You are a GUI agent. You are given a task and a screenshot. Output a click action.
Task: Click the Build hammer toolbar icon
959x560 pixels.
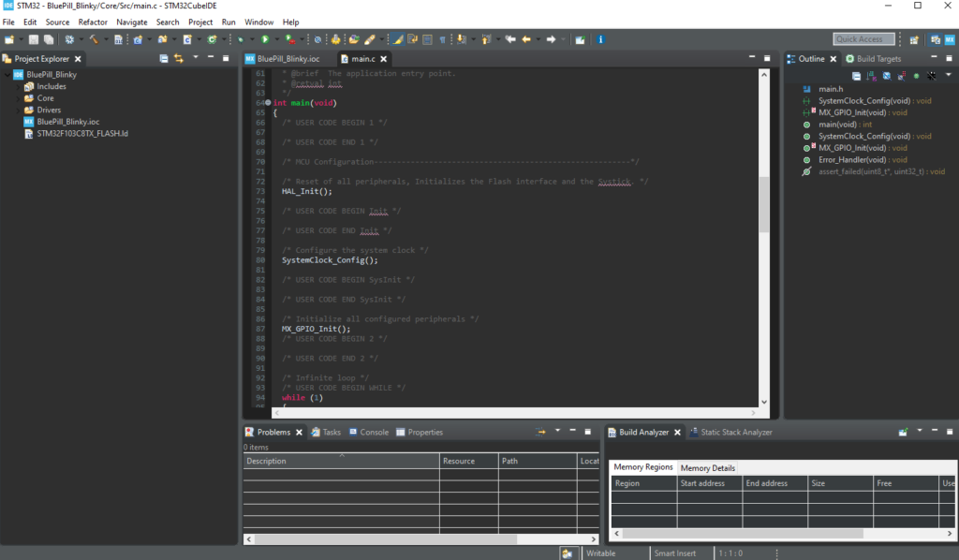[94, 39]
